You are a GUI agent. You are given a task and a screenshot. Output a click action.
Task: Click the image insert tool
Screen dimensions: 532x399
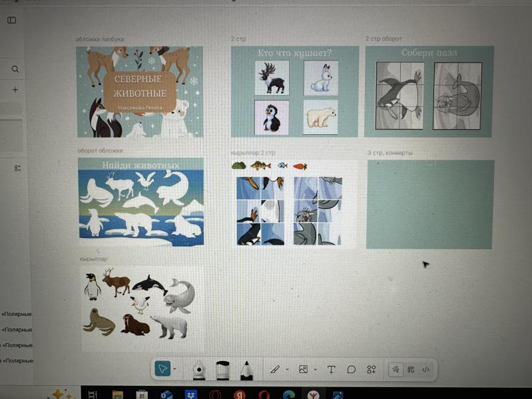pyautogui.click(x=303, y=369)
